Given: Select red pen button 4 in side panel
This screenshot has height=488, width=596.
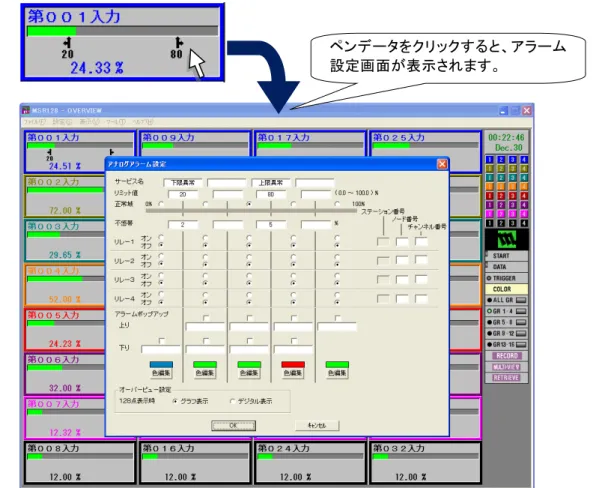Looking at the screenshot, I should 524,196.
